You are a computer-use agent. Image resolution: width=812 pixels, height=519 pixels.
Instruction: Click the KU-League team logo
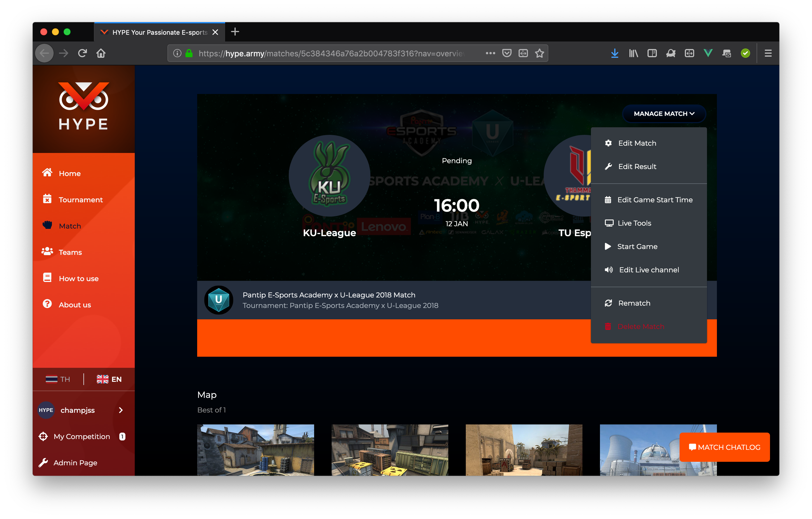point(329,175)
